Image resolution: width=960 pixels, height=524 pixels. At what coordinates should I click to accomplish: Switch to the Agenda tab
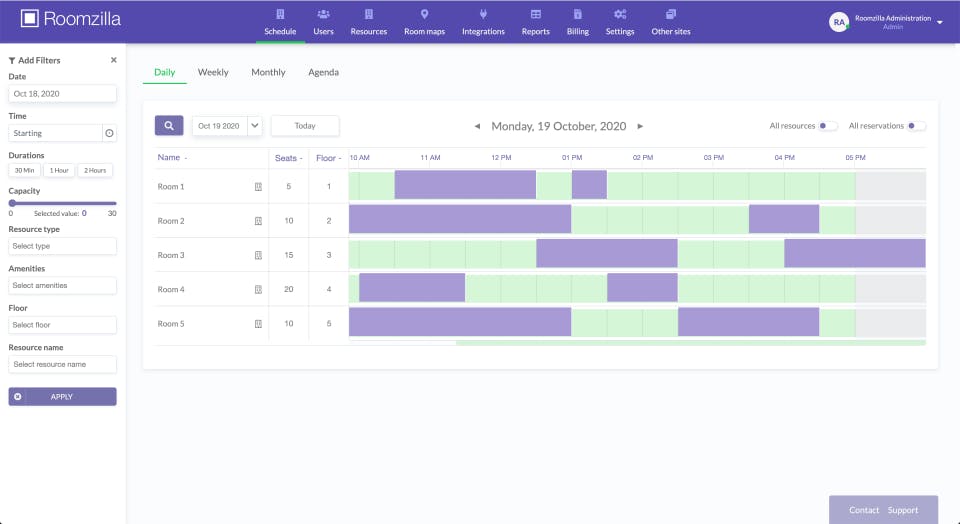point(323,72)
